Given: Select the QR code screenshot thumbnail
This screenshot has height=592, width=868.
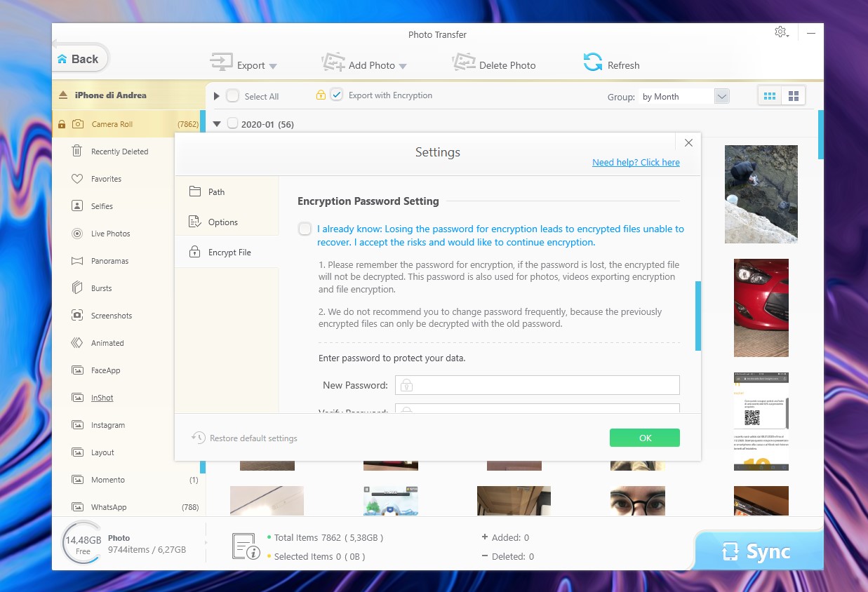Looking at the screenshot, I should click(761, 421).
